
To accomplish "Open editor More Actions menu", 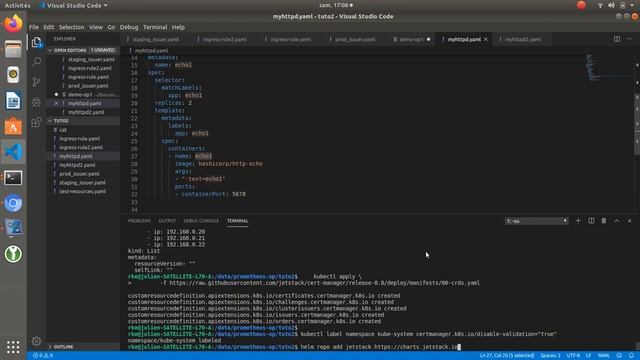I will 629,39.
